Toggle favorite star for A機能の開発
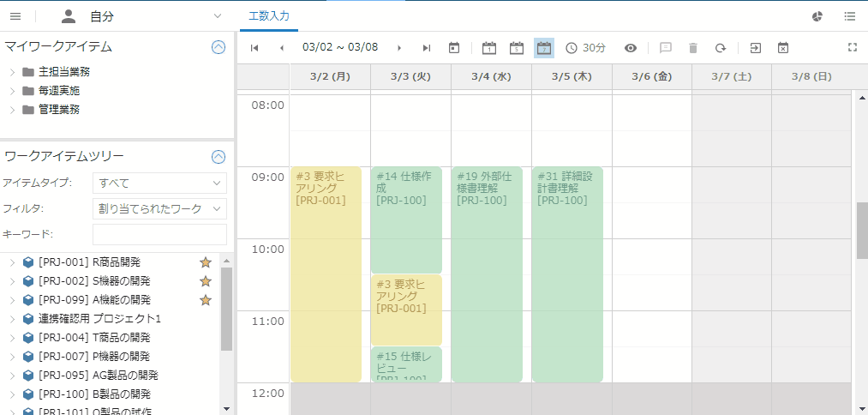The width and height of the screenshot is (868, 415). pos(206,300)
